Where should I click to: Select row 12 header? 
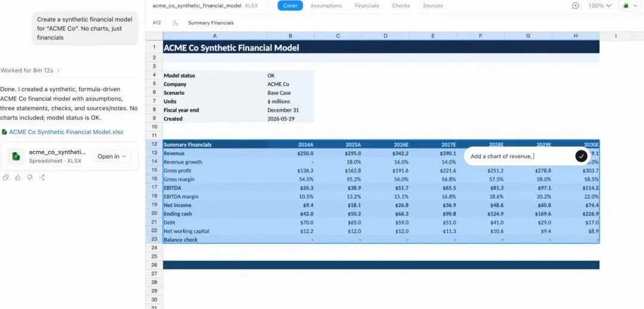click(x=154, y=144)
